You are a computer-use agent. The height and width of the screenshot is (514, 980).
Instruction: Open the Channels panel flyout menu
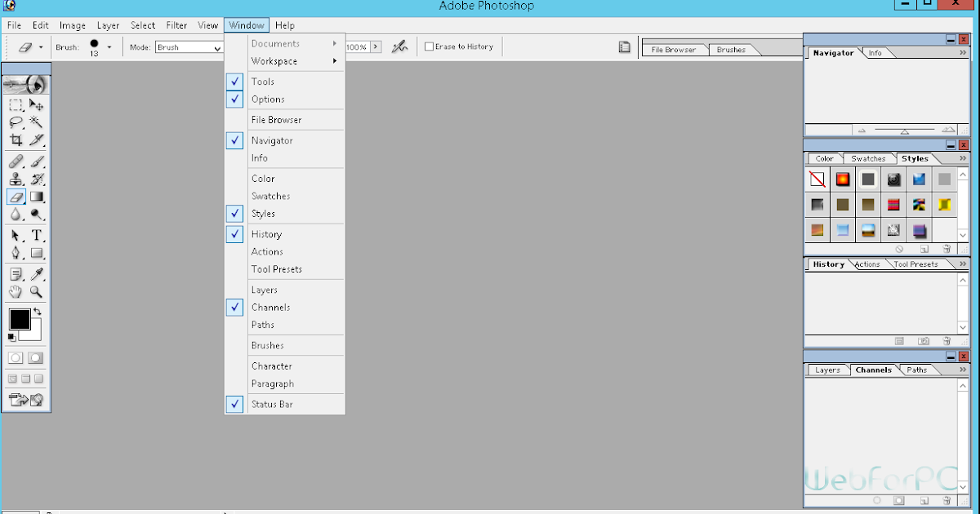tap(963, 370)
